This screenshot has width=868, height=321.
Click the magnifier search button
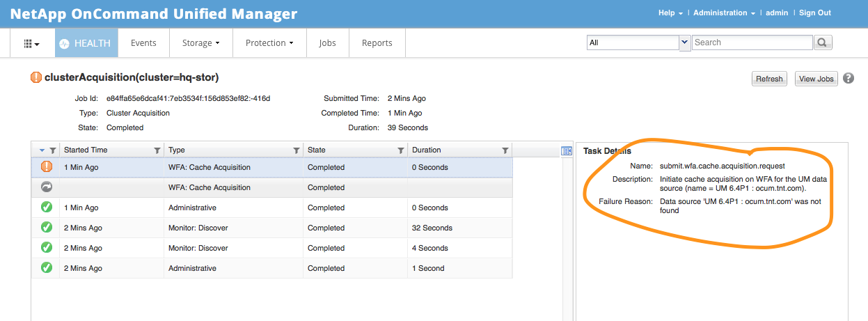pyautogui.click(x=823, y=42)
